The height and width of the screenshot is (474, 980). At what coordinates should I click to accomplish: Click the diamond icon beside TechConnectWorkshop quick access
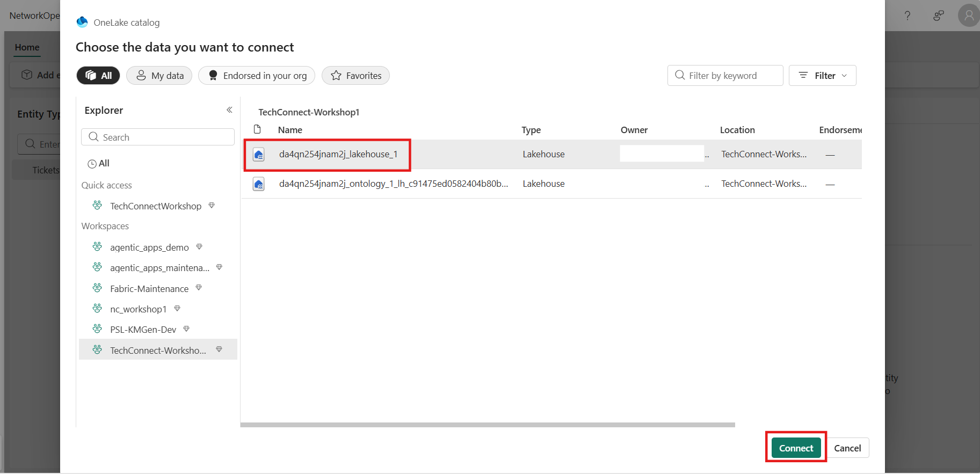coord(212,206)
